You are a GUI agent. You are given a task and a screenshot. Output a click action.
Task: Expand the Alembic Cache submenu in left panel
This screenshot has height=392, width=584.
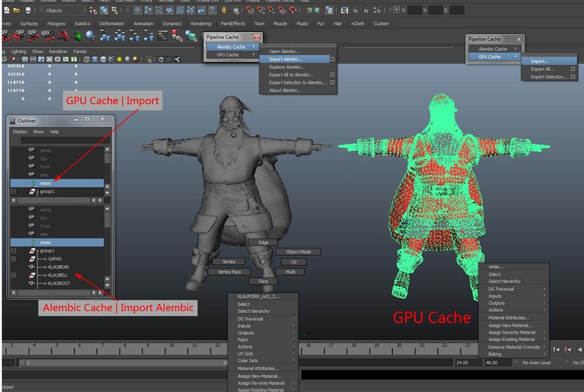tap(233, 47)
